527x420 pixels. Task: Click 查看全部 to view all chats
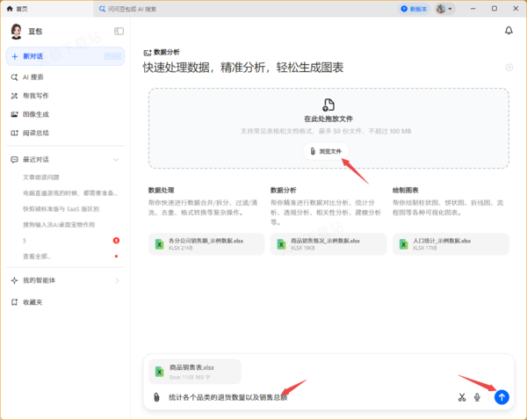click(x=37, y=257)
